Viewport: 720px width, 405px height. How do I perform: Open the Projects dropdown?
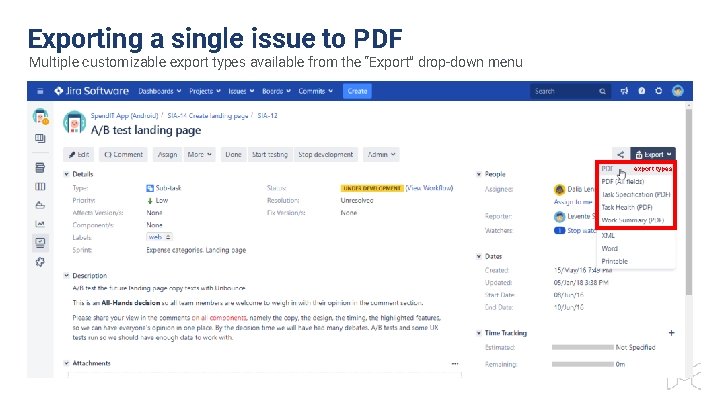tap(205, 91)
